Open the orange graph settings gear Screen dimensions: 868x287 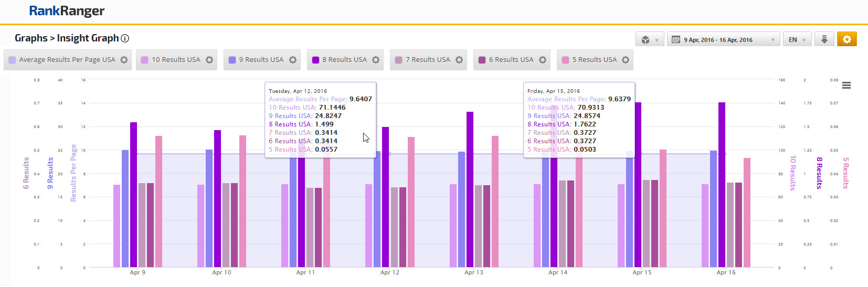click(x=846, y=39)
